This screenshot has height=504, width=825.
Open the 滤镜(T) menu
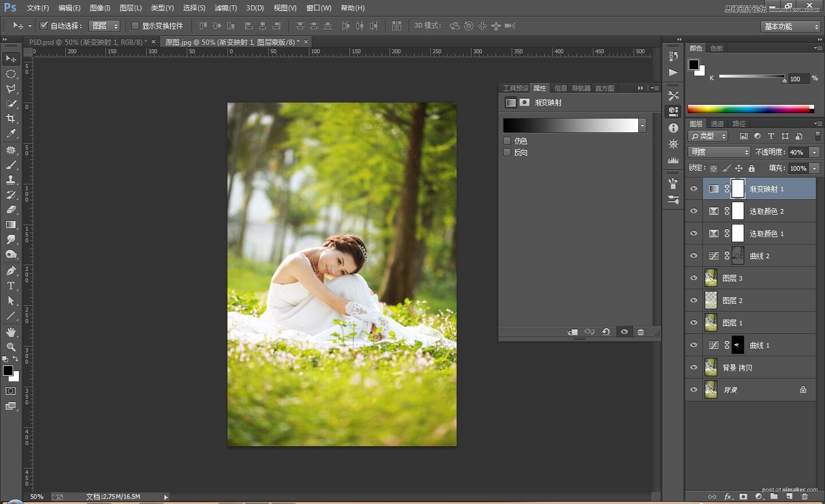click(225, 8)
